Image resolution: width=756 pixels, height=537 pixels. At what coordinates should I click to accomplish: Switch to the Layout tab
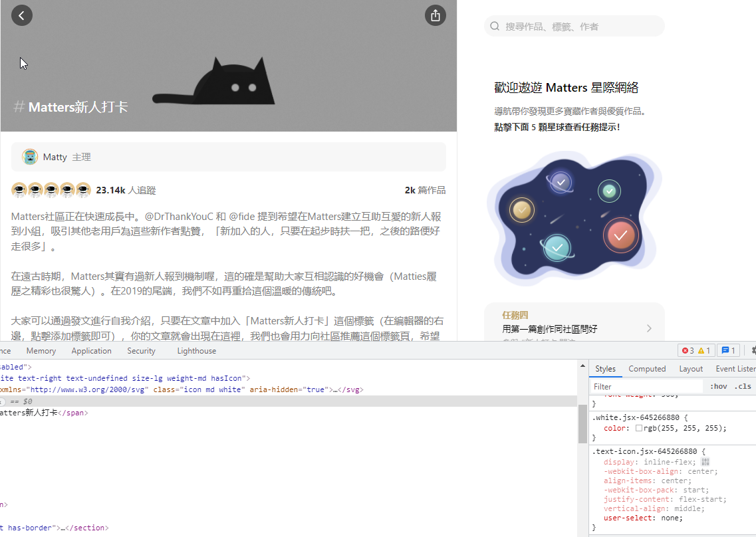(x=691, y=369)
